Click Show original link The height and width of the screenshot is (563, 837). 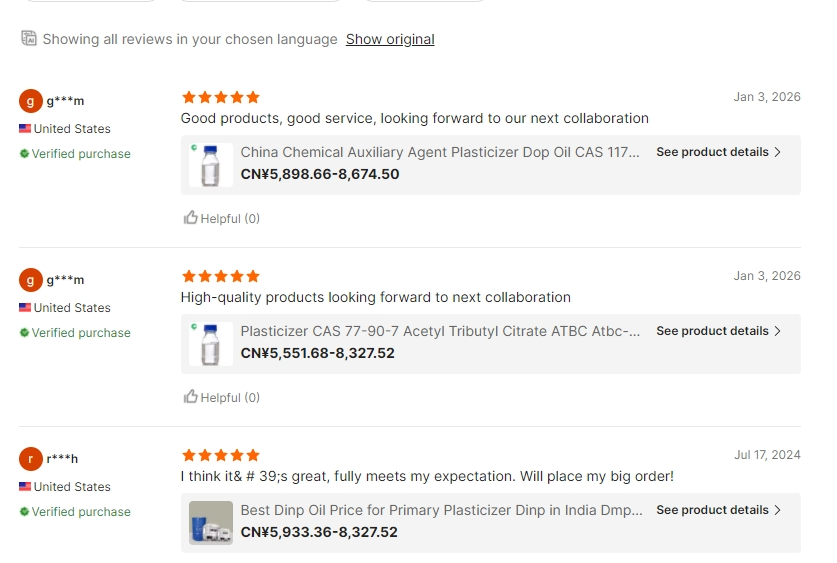tap(390, 39)
